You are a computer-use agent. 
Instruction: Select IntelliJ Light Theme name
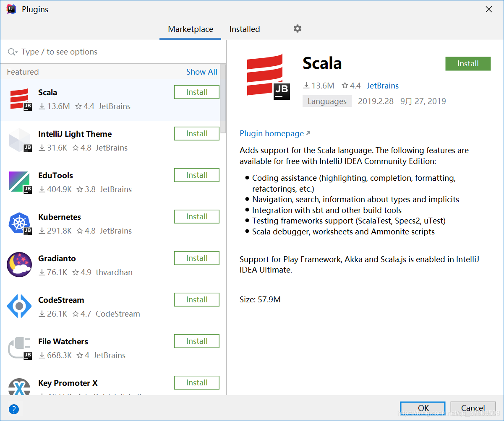tap(75, 134)
